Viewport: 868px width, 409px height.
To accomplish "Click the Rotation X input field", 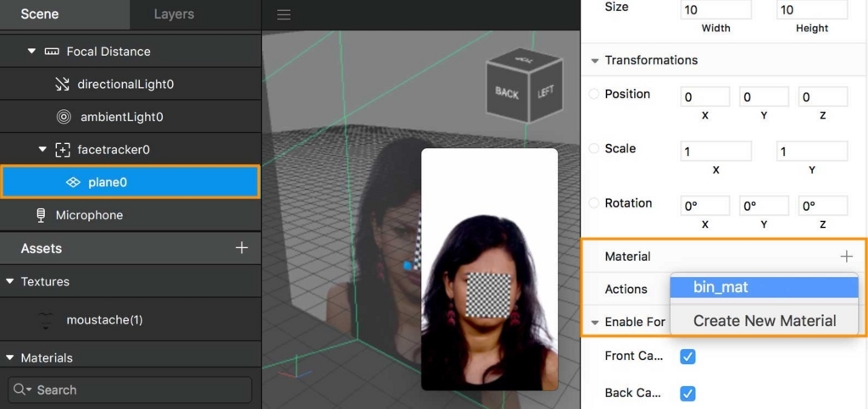I will 704,206.
